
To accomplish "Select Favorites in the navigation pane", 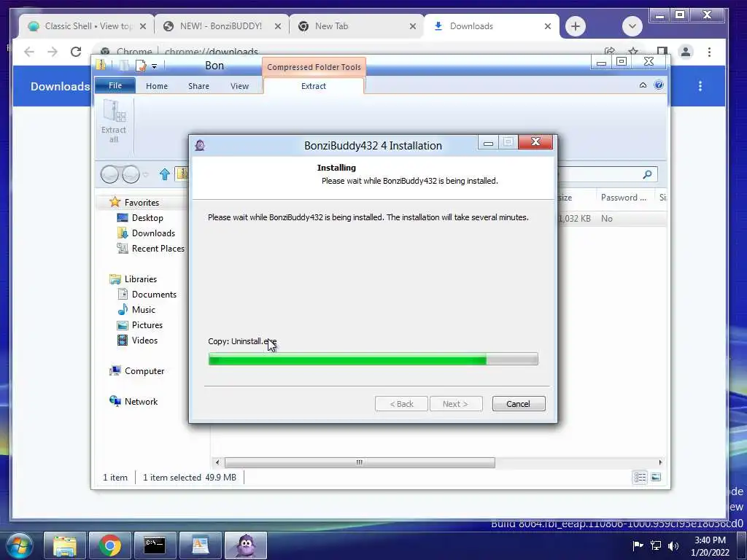I will (142, 203).
